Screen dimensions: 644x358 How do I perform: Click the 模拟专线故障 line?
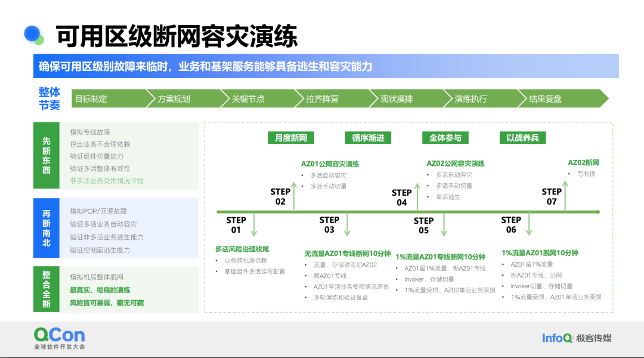[x=90, y=132]
